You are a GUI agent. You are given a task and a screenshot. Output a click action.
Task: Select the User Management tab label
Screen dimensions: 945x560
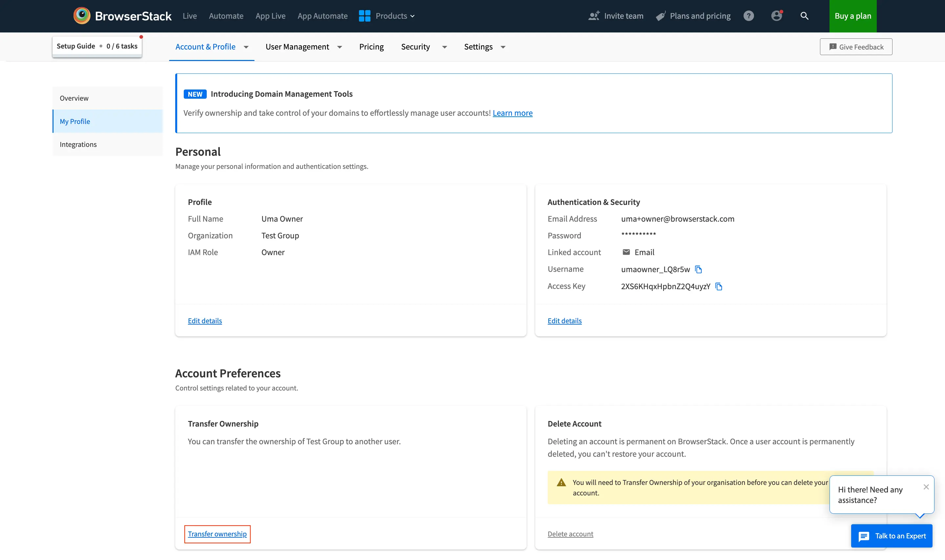297,47
